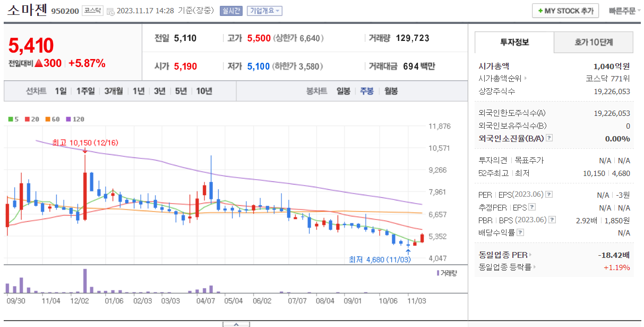Click the 전일 value 5,110
The height and width of the screenshot is (327, 644).
pyautogui.click(x=185, y=38)
